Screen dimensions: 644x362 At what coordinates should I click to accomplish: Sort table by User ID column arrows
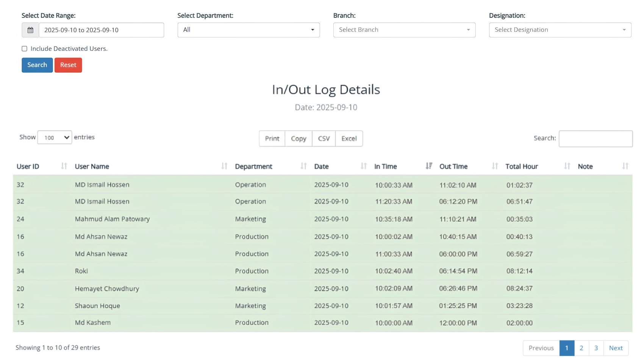[64, 166]
